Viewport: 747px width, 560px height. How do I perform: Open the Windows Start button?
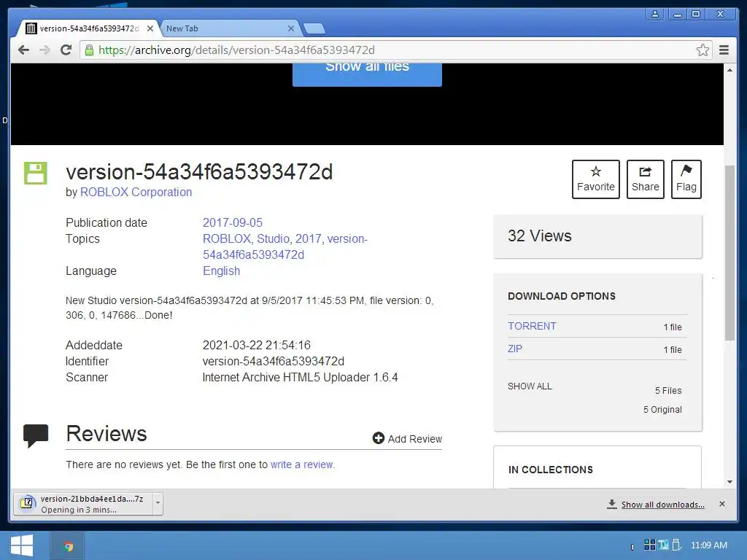pyautogui.click(x=21, y=545)
